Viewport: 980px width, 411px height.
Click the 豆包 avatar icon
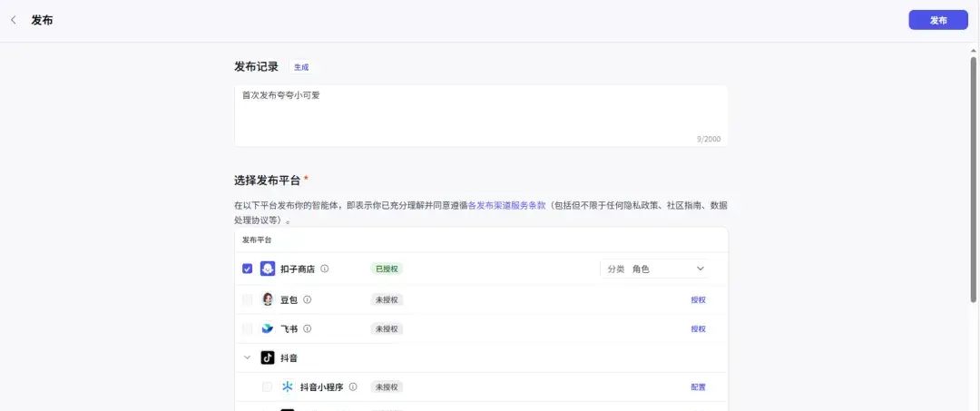(x=268, y=299)
